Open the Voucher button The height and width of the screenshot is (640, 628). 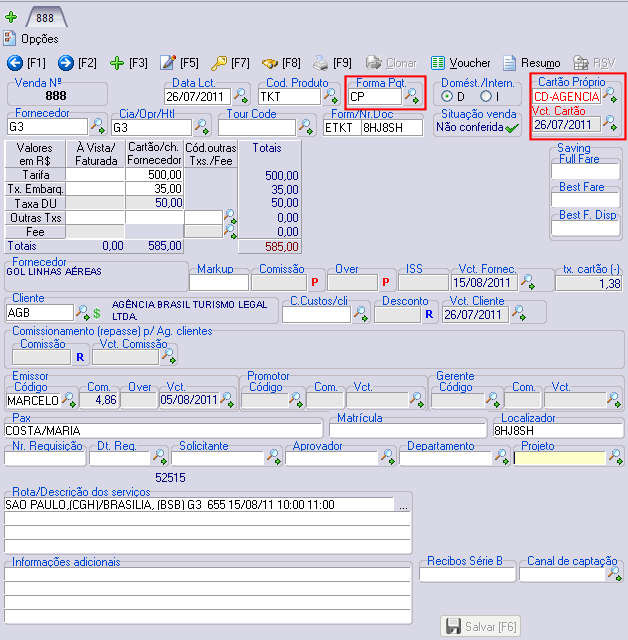[461, 63]
